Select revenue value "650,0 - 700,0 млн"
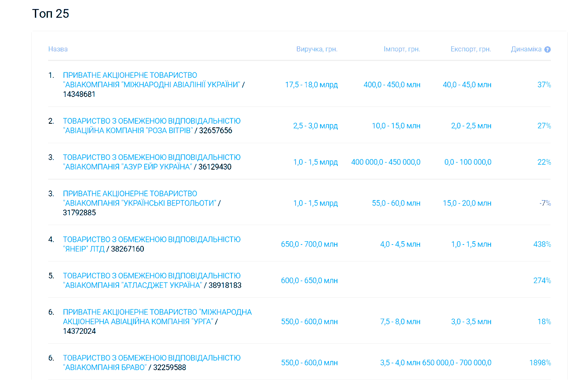Image resolution: width=588 pixels, height=380 pixels. coord(309,245)
